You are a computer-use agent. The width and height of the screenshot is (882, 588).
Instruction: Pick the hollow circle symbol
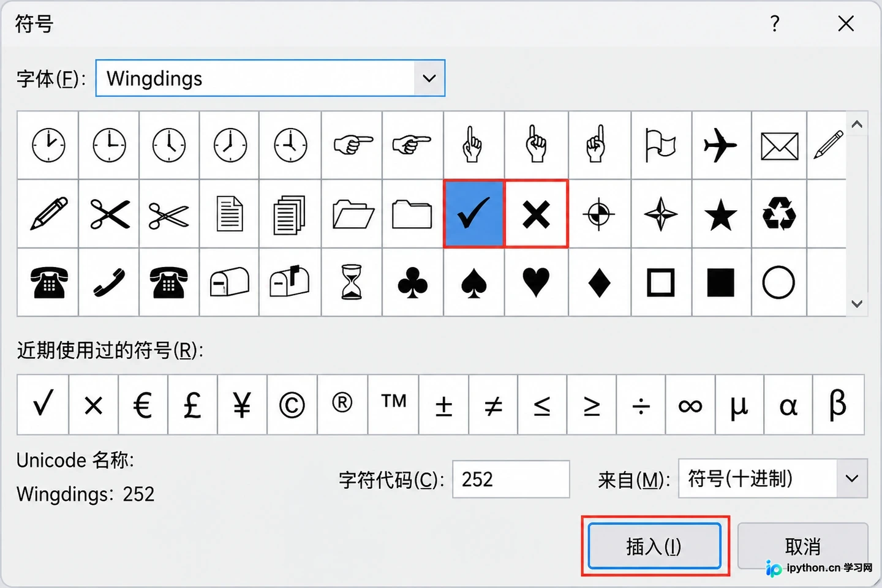[779, 282]
